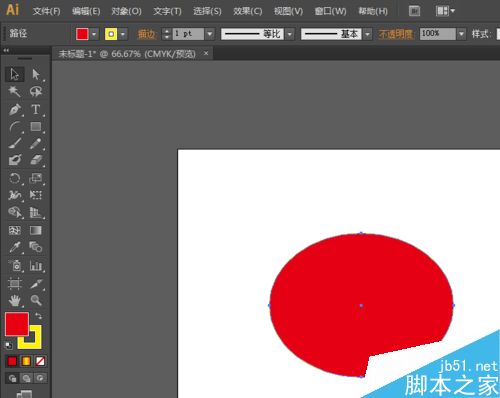
Task: Expand the opacity 100% dropdown
Action: tap(461, 34)
